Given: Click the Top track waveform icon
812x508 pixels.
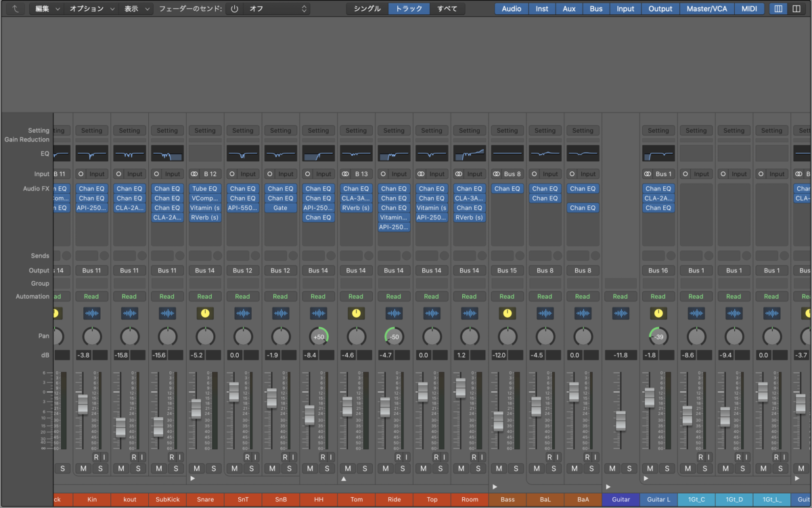Looking at the screenshot, I should tap(431, 314).
